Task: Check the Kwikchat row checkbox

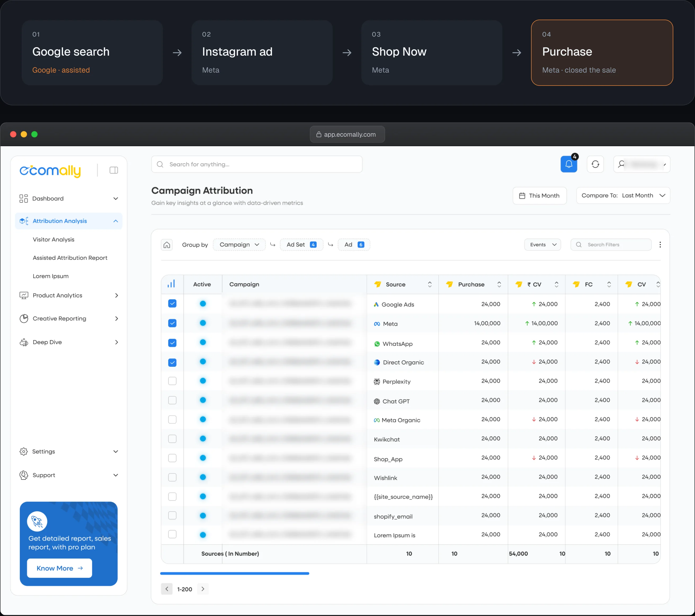Action: (172, 439)
